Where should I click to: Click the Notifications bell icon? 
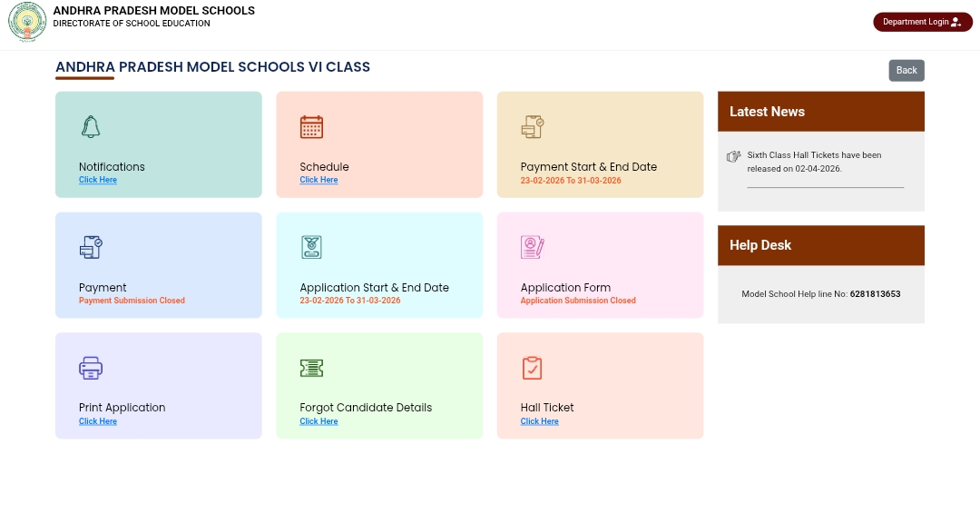click(x=90, y=127)
